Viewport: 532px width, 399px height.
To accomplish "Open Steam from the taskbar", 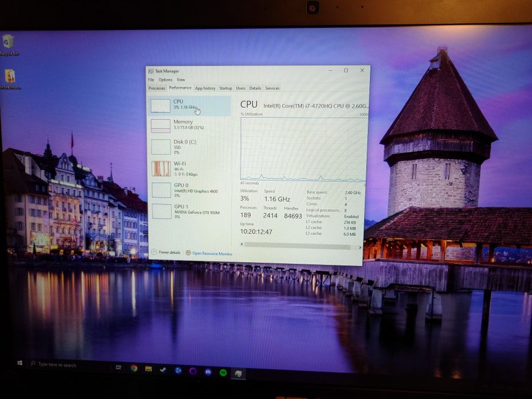I will pyautogui.click(x=163, y=370).
